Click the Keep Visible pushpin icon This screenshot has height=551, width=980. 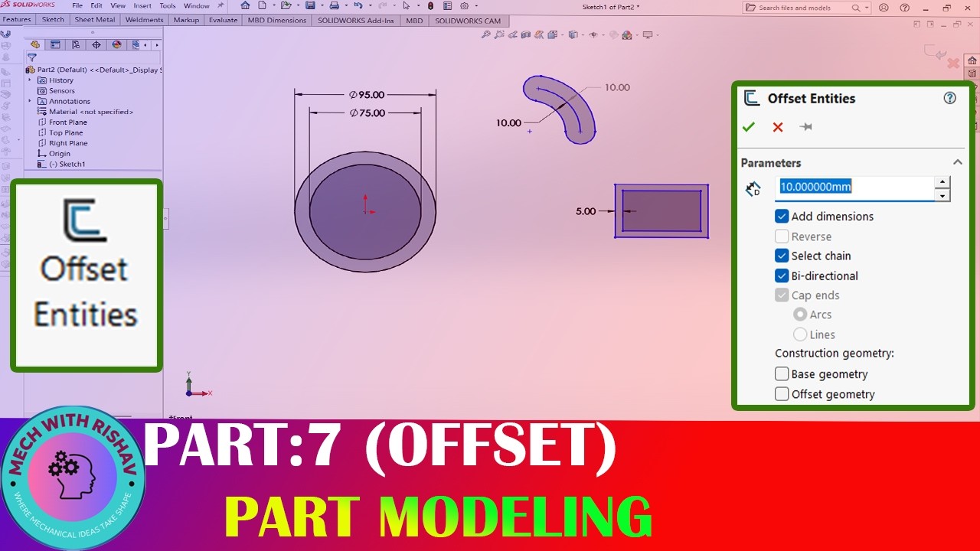[x=805, y=127]
